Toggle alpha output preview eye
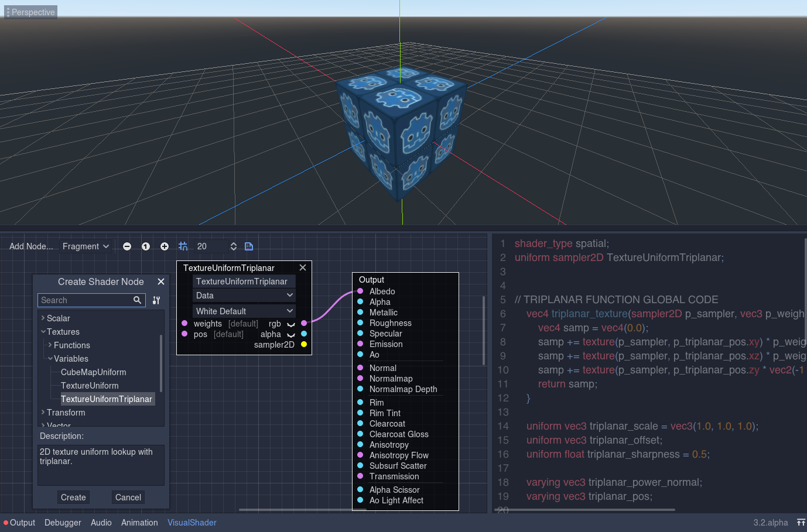Viewport: 807px width, 532px height. pos(291,334)
